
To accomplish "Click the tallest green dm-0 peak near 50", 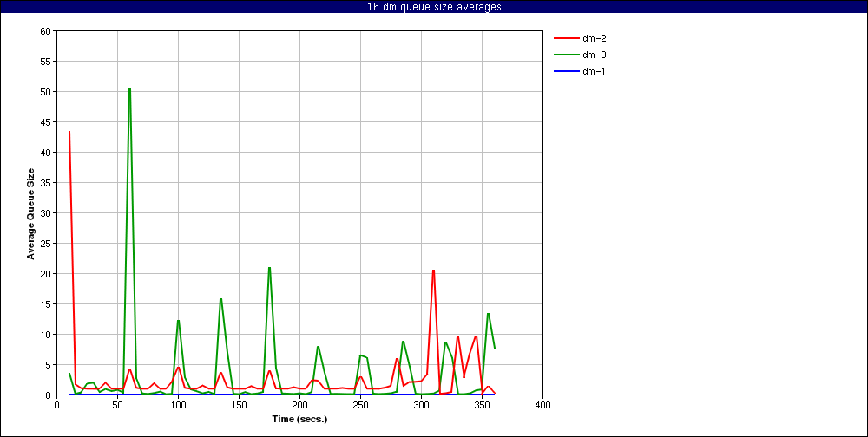I will click(x=129, y=89).
